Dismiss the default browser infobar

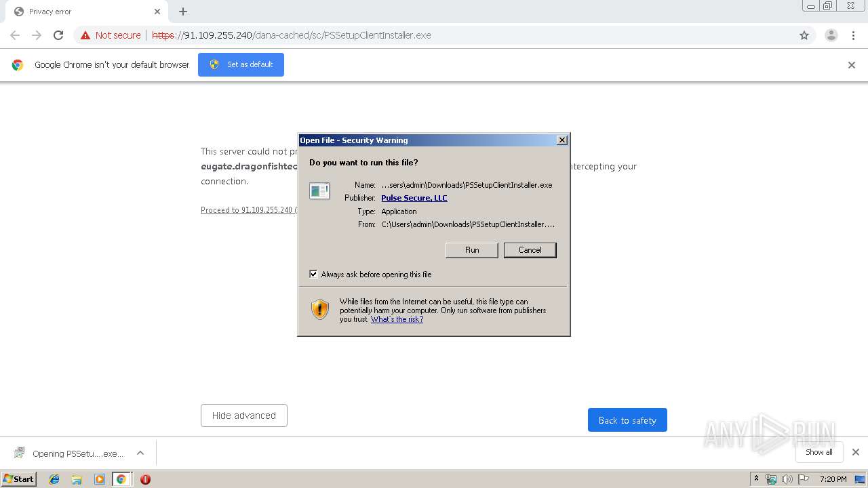(x=852, y=65)
